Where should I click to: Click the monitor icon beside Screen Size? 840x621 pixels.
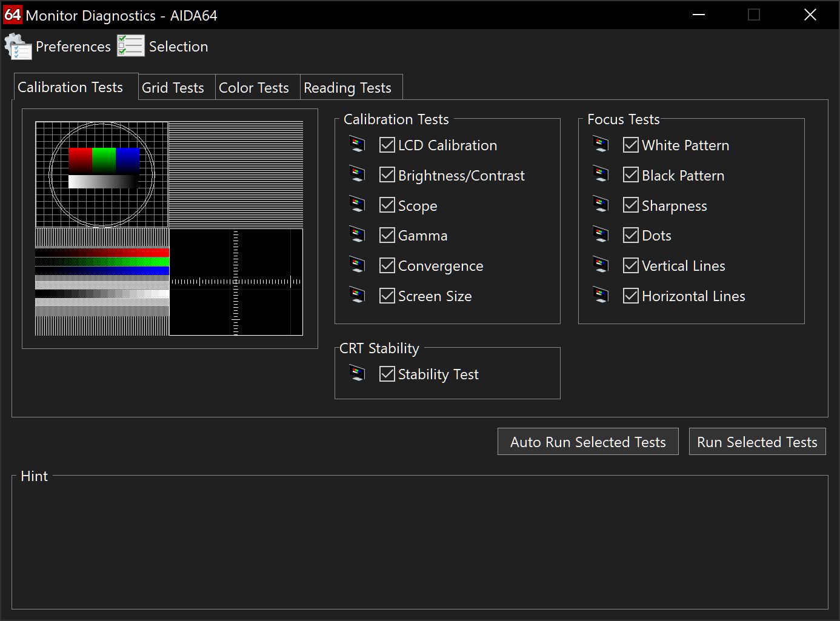(357, 296)
